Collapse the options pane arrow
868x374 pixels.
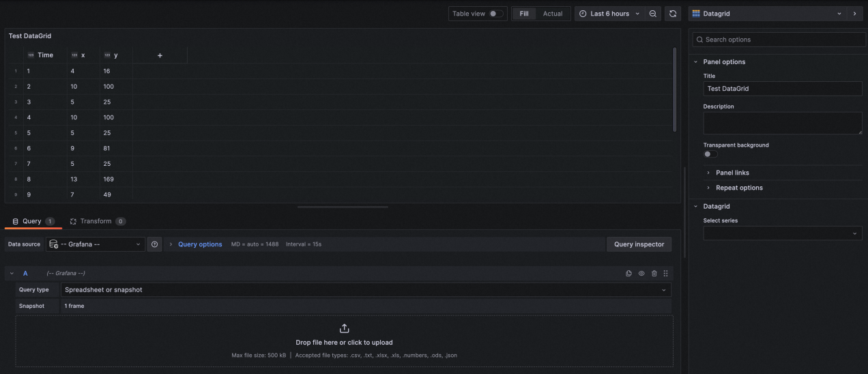855,14
